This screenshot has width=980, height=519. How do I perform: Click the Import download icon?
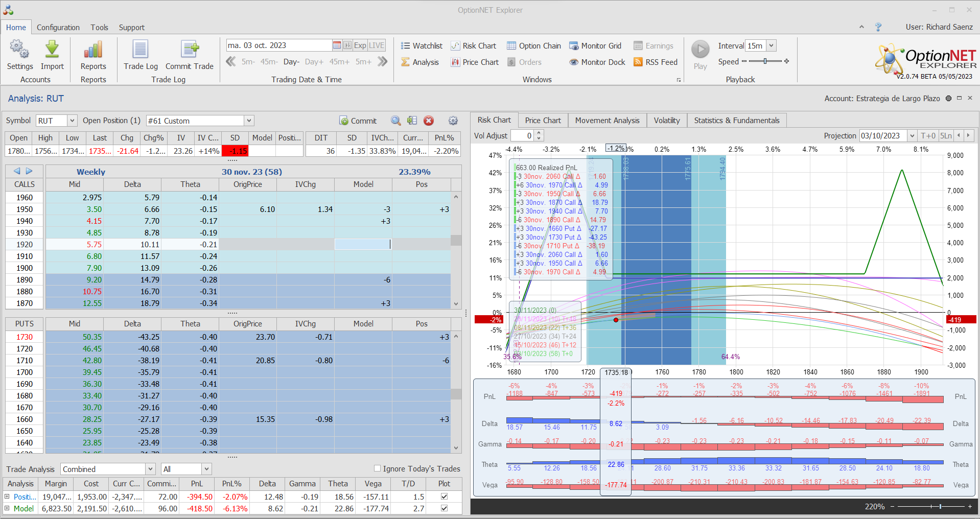(52, 50)
